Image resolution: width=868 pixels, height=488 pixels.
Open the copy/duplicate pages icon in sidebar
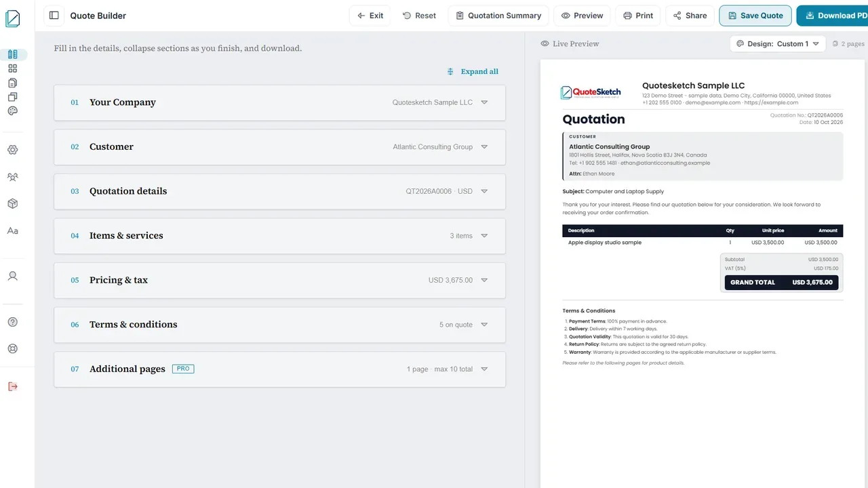tap(13, 97)
